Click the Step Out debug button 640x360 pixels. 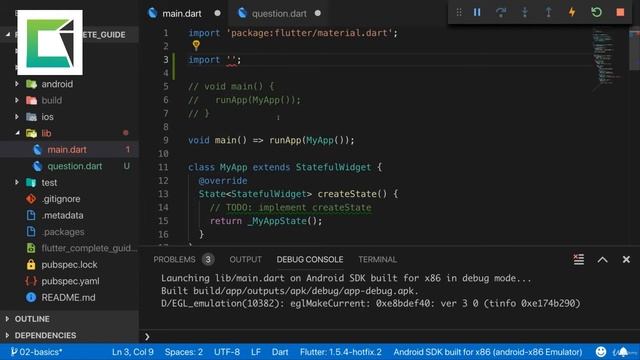[x=549, y=13]
